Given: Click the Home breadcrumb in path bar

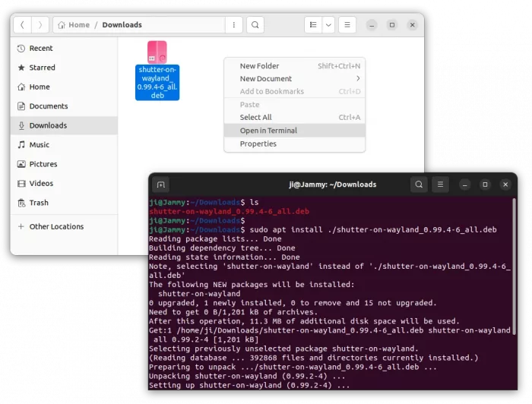Looking at the screenshot, I should pos(74,25).
